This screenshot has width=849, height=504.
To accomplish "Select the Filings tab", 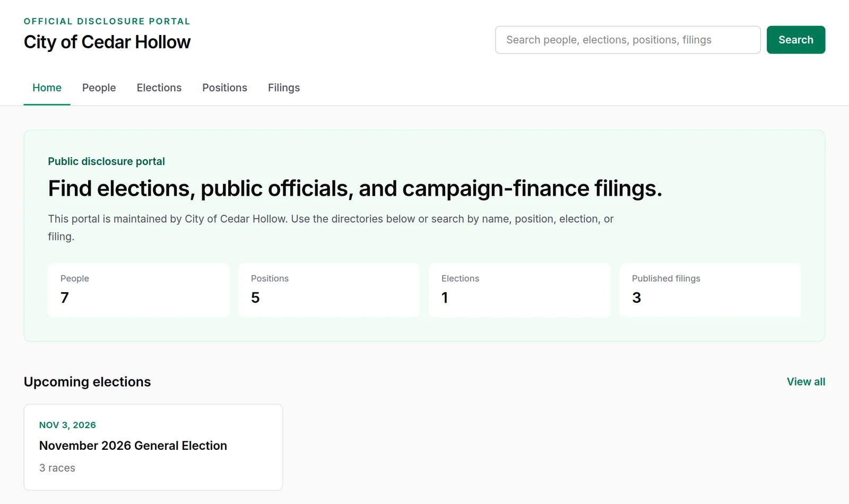I will [x=284, y=88].
